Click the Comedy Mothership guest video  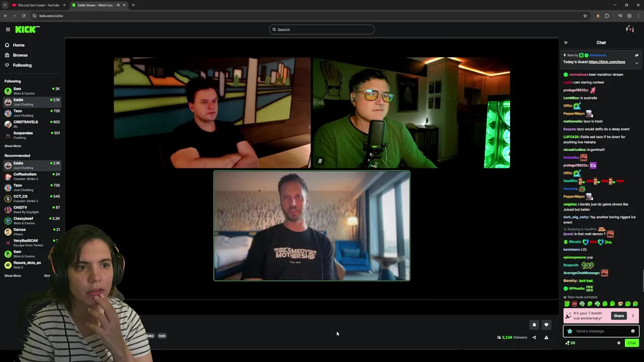pos(312,226)
